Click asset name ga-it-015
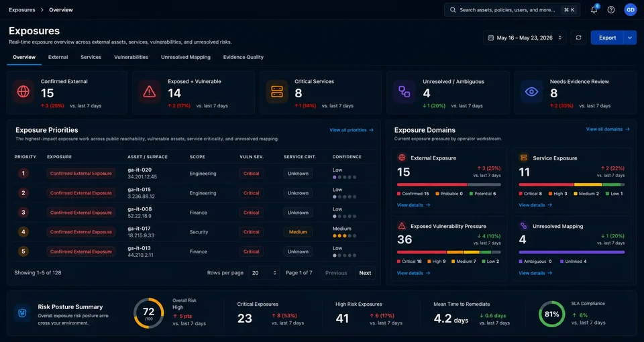The height and width of the screenshot is (342, 644). click(x=140, y=190)
